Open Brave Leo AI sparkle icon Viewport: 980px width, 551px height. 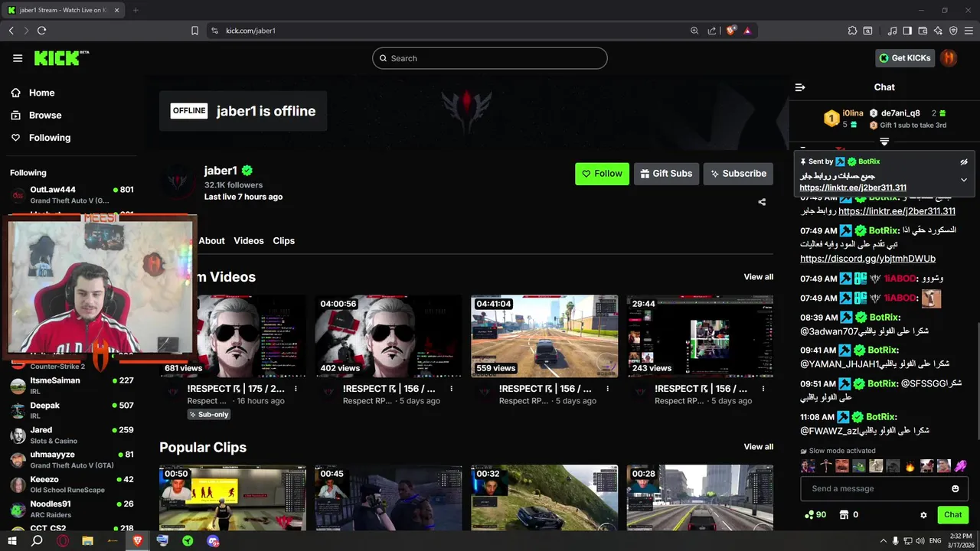(x=938, y=31)
